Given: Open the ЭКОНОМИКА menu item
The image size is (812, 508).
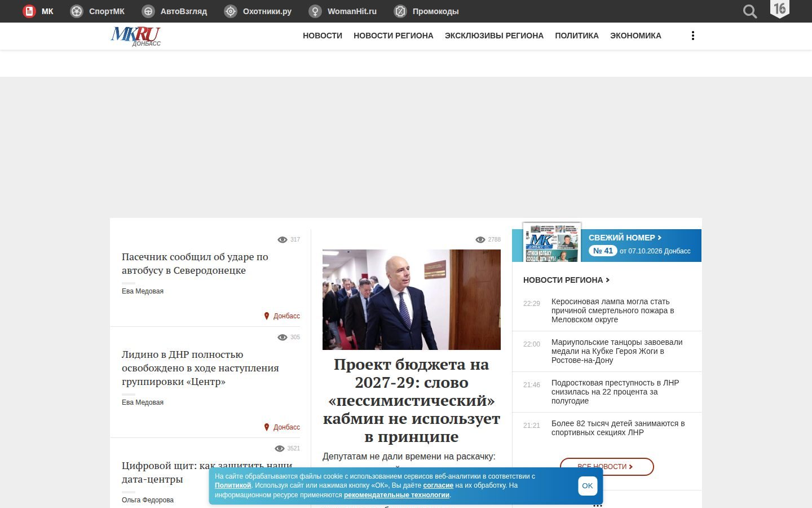Looking at the screenshot, I should pyautogui.click(x=636, y=36).
